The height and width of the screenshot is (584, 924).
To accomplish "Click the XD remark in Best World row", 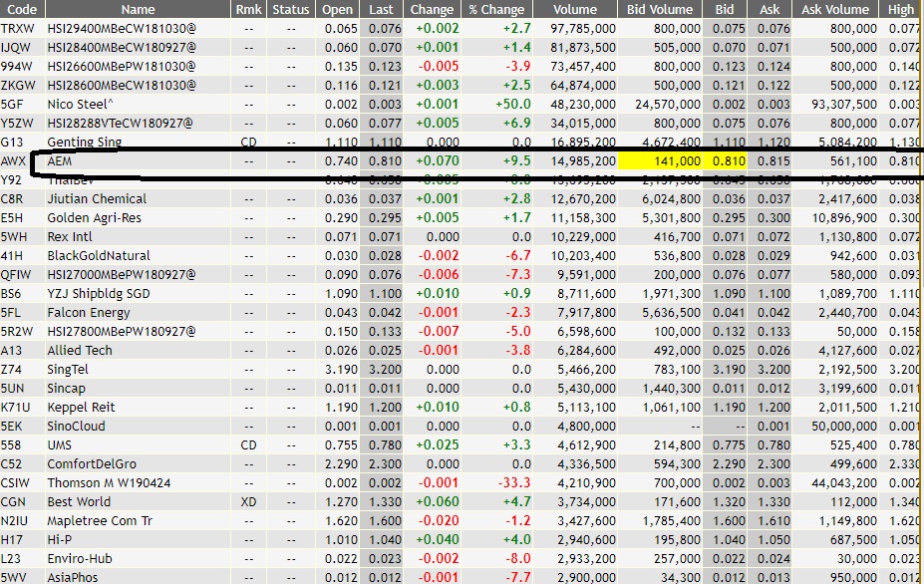I will (248, 501).
